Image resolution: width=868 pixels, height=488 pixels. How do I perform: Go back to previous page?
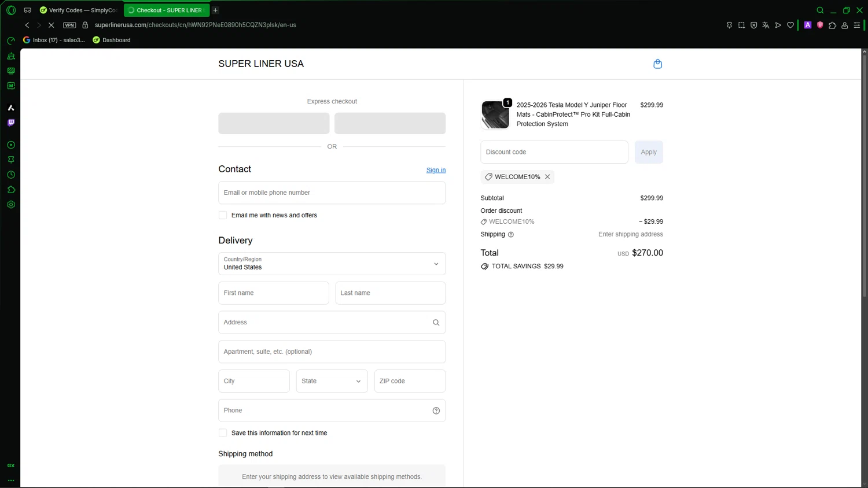(x=27, y=25)
